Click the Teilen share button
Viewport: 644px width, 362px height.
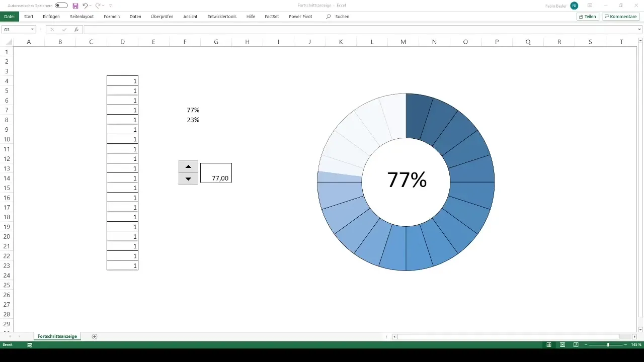click(x=588, y=17)
